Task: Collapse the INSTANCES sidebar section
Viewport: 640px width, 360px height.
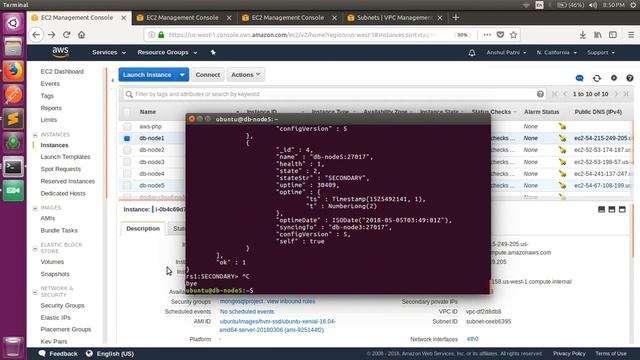Action: [x=35, y=135]
